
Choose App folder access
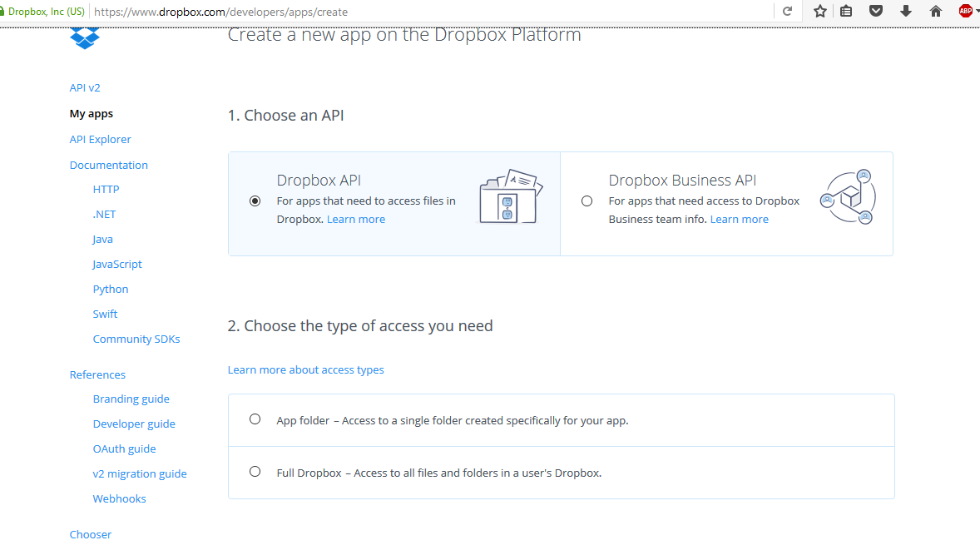point(255,419)
